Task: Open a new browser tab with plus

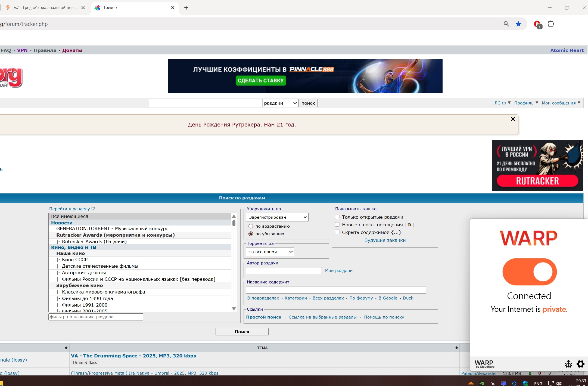Action: tap(186, 8)
